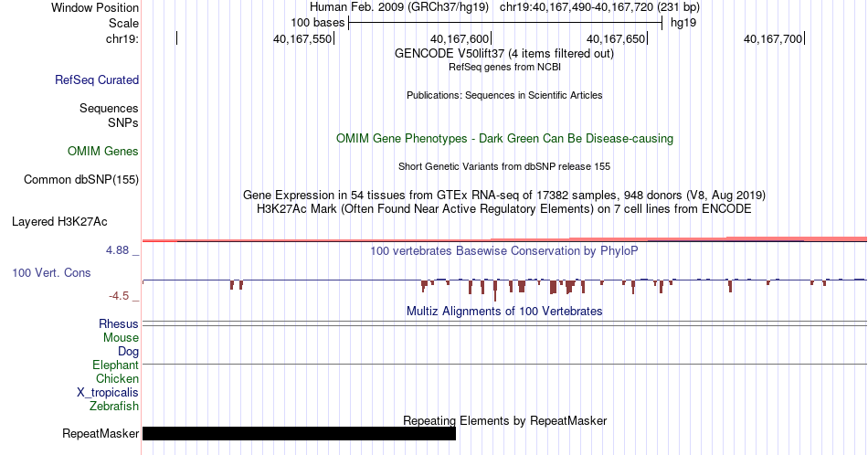Click the Sequences track label
The image size is (868, 455).
(109, 108)
